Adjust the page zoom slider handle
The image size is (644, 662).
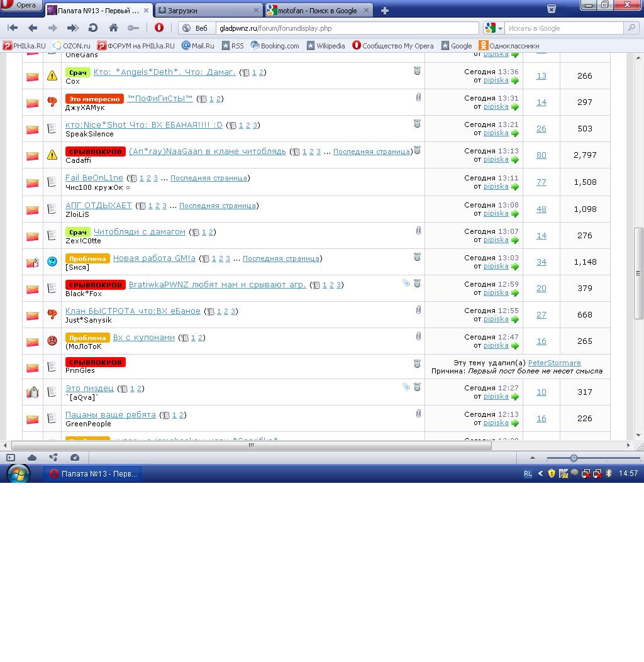(574, 458)
